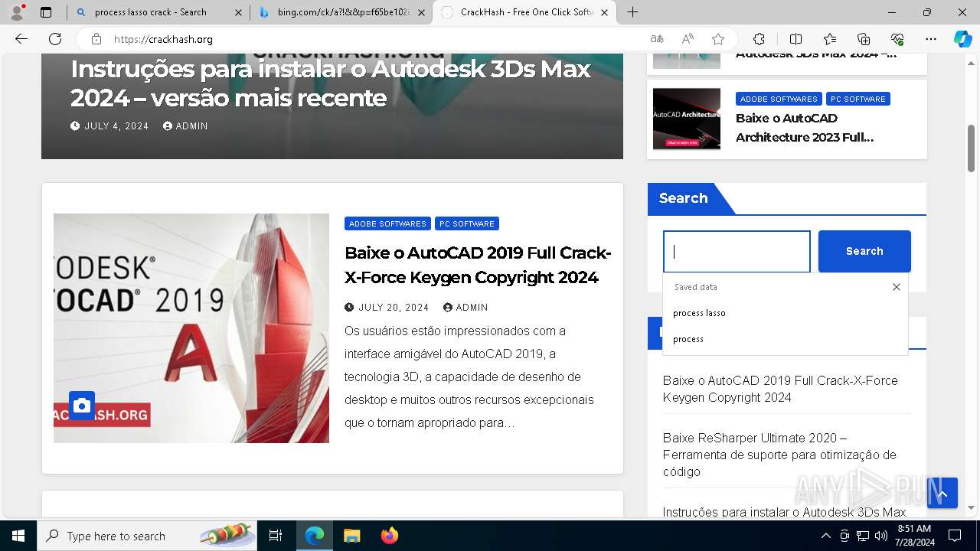Open the browser profile avatar
The height and width of the screenshot is (551, 980).
coord(17,12)
